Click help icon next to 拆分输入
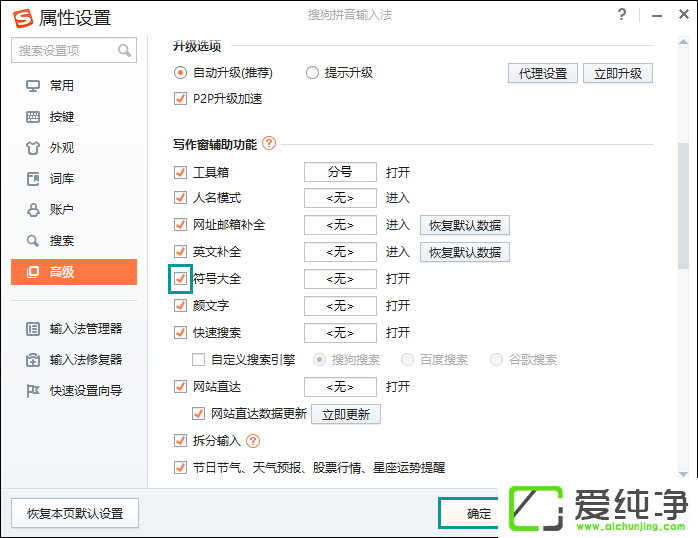The image size is (698, 538). point(252,441)
